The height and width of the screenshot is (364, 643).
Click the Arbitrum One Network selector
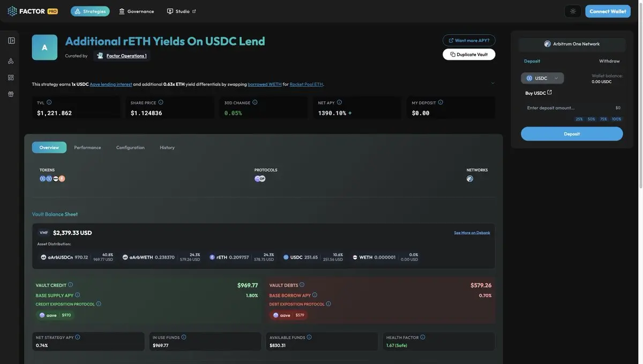572,44
